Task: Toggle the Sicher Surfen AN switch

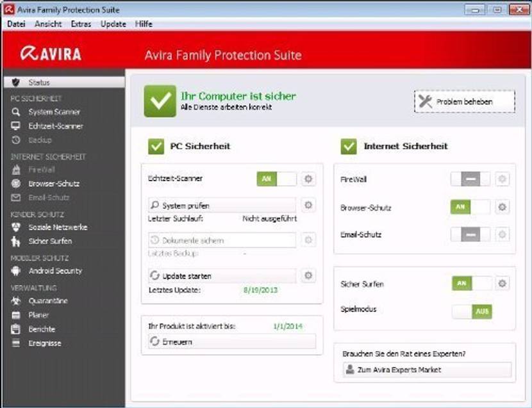Action: click(472, 283)
